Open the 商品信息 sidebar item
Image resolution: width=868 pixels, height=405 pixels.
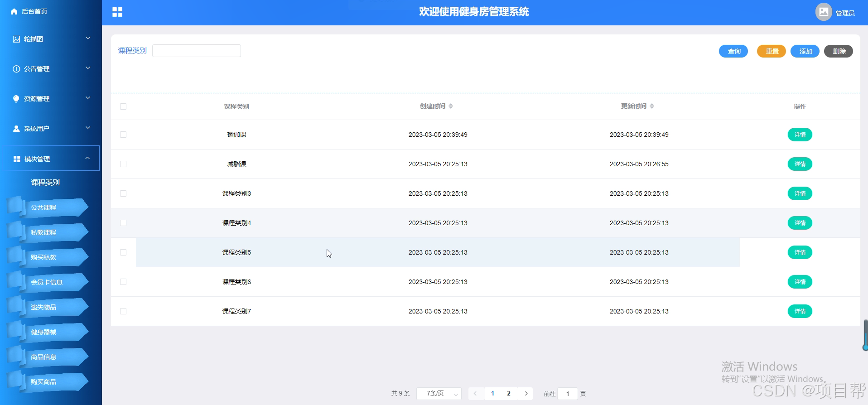click(x=48, y=357)
